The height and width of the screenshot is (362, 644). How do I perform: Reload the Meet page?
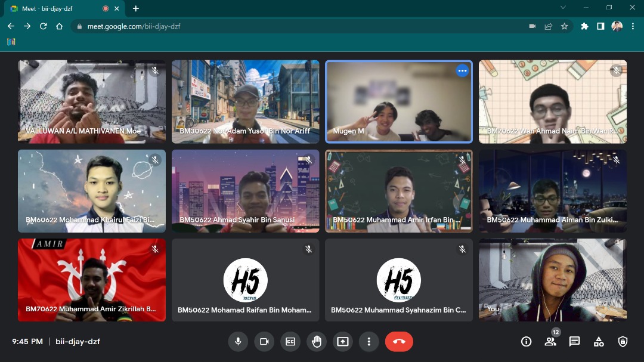[x=43, y=26]
